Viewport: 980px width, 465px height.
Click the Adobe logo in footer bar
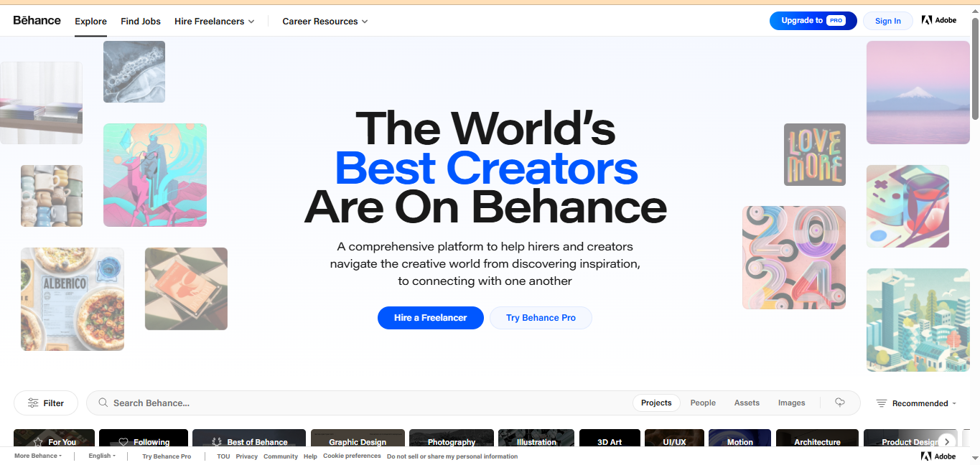point(938,456)
